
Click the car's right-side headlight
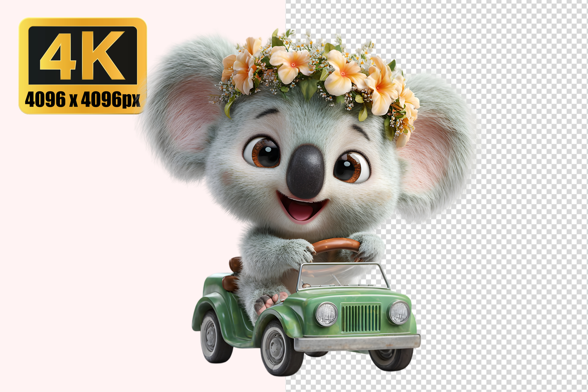coord(399,312)
